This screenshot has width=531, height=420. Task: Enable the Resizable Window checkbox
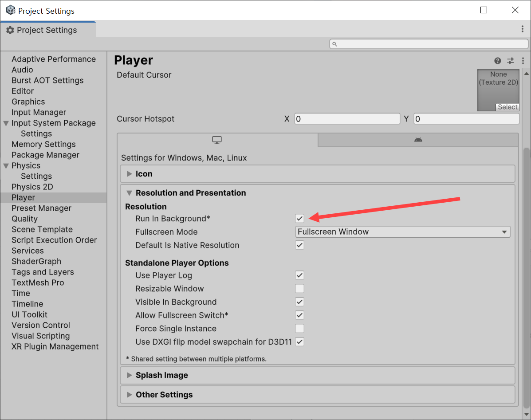[300, 289]
